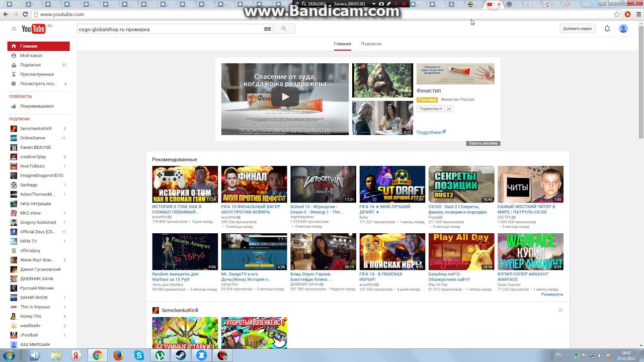Open Yandex browser from the taskbar
Screen dimensions: 644x362
click(x=76, y=355)
